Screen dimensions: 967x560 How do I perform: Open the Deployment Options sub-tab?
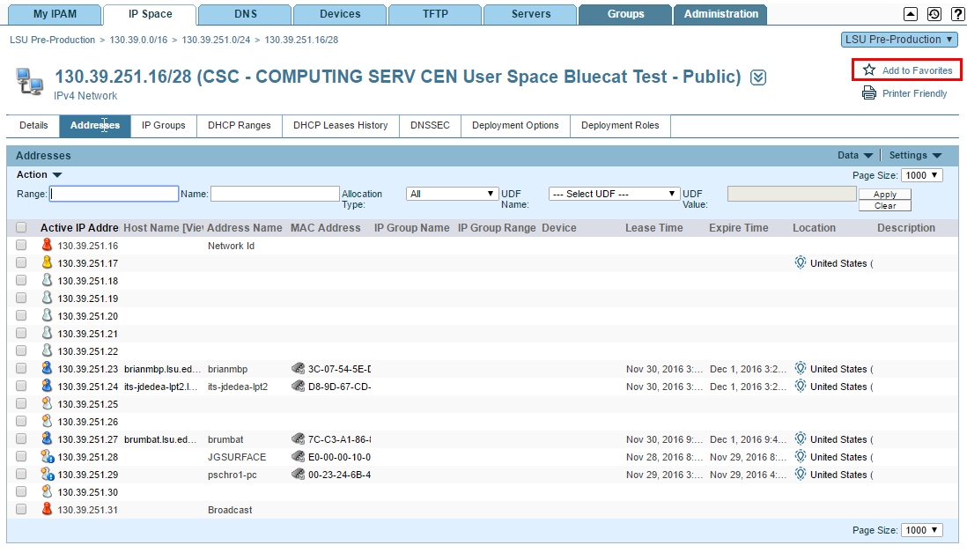[x=515, y=125]
